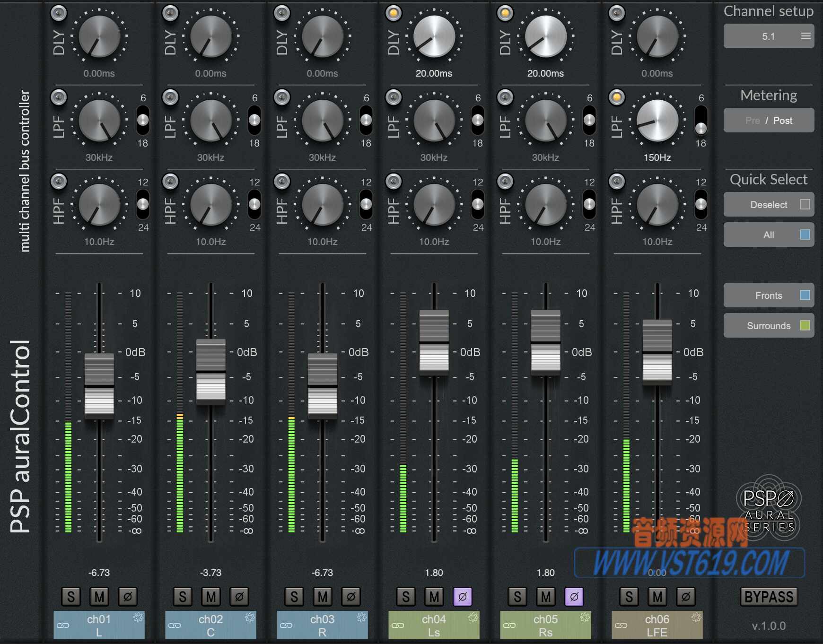Click the ch05 DLY knob at 20.00ms
This screenshot has height=644, width=823.
click(546, 36)
